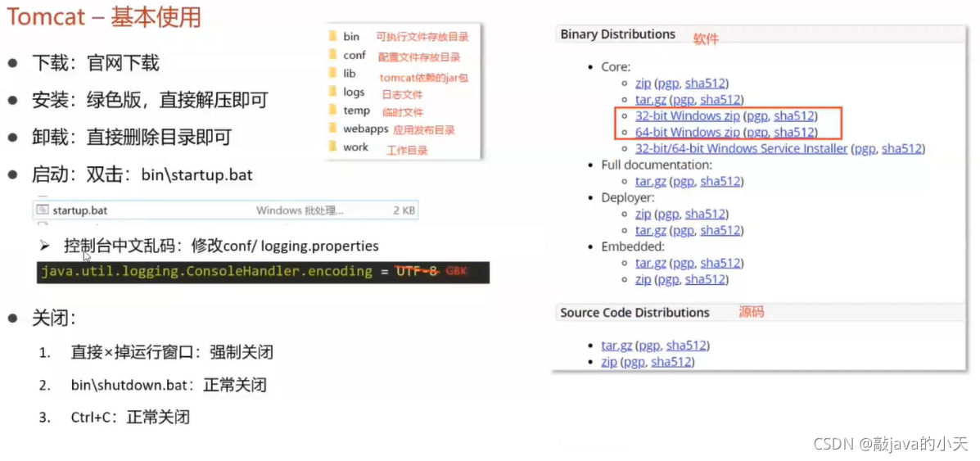Download Embedded zip file
Image resolution: width=980 pixels, height=461 pixels.
pos(644,279)
